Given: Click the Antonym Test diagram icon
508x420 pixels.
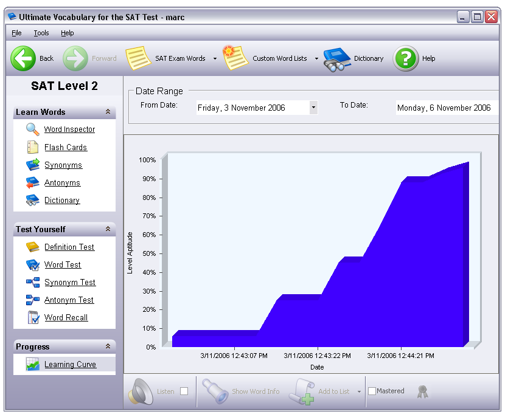Looking at the screenshot, I should (x=33, y=300).
